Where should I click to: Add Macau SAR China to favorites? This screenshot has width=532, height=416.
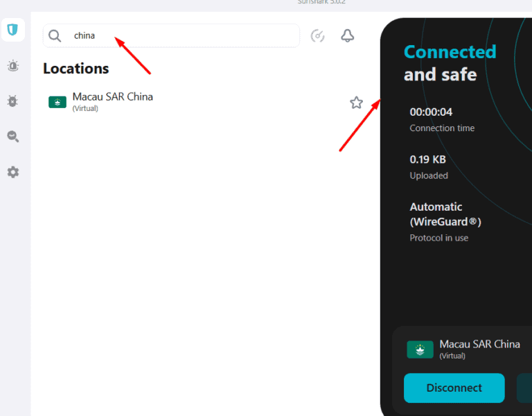tap(356, 103)
